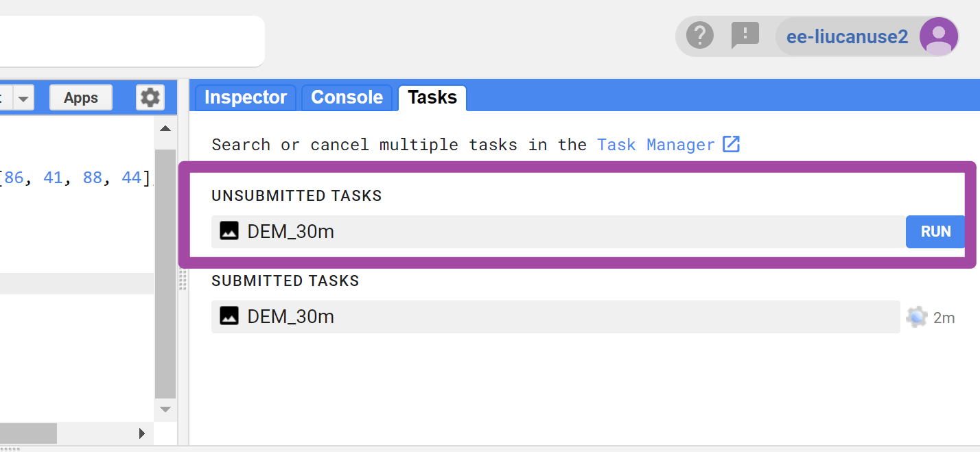Open the help menu question mark icon
Screen dimensions: 980x452
pyautogui.click(x=700, y=35)
